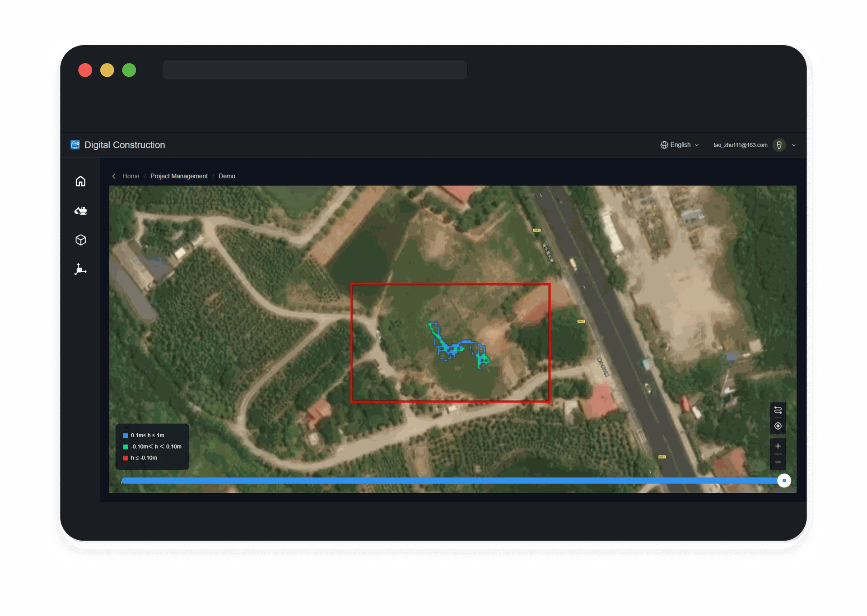Zoom out the map with minus button
The height and width of the screenshot is (616, 867).
(x=778, y=462)
